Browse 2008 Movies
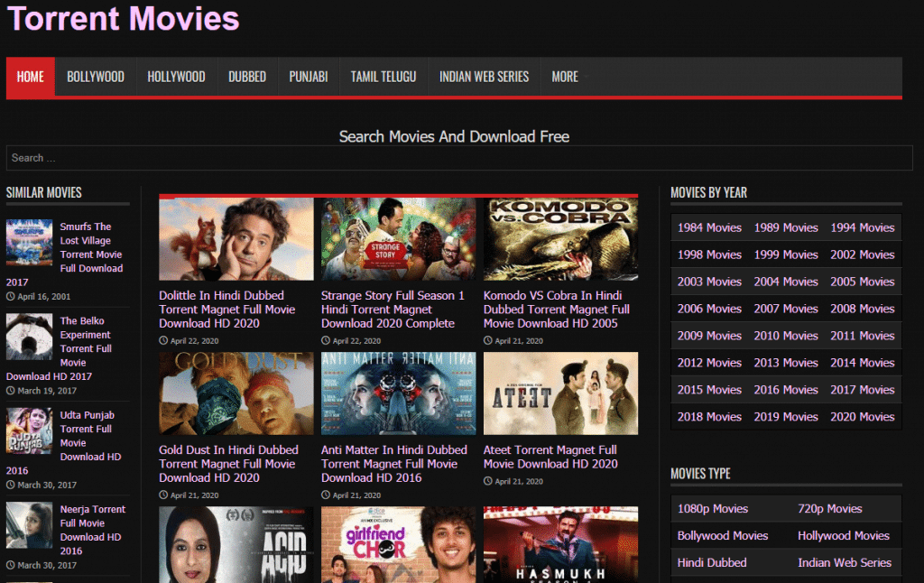 coord(863,309)
